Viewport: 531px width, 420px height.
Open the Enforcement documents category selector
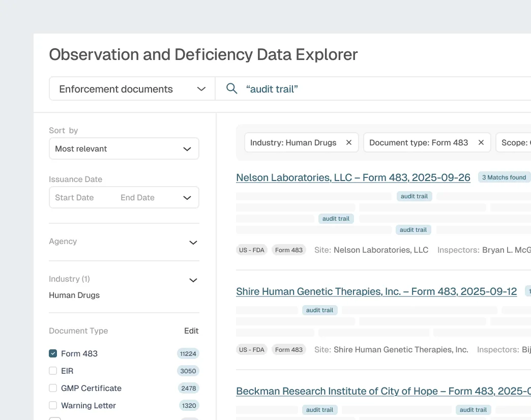[x=132, y=88]
